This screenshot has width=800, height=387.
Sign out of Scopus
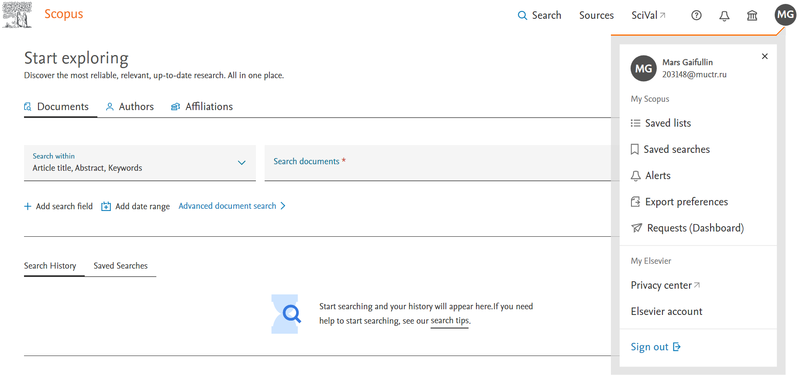(656, 347)
